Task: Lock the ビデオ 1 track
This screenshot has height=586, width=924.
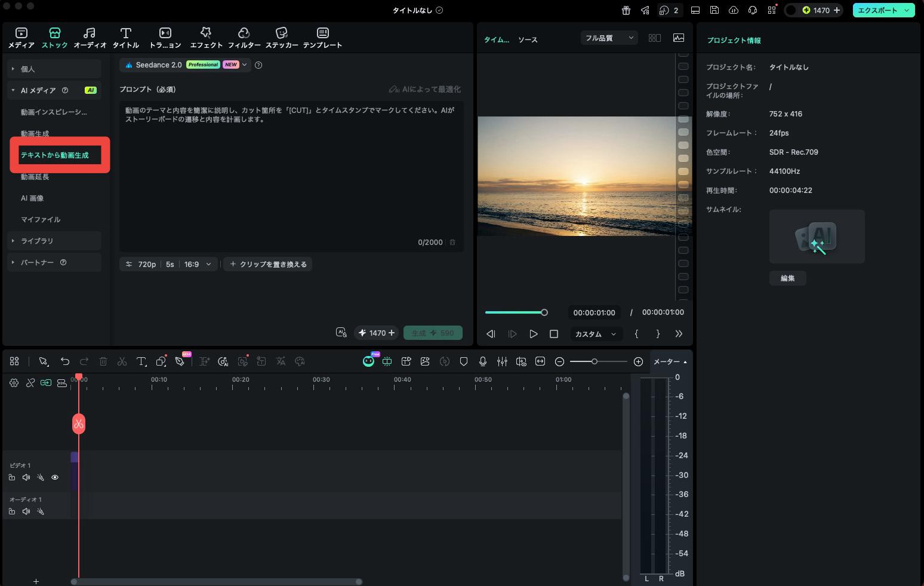Action: [12, 477]
